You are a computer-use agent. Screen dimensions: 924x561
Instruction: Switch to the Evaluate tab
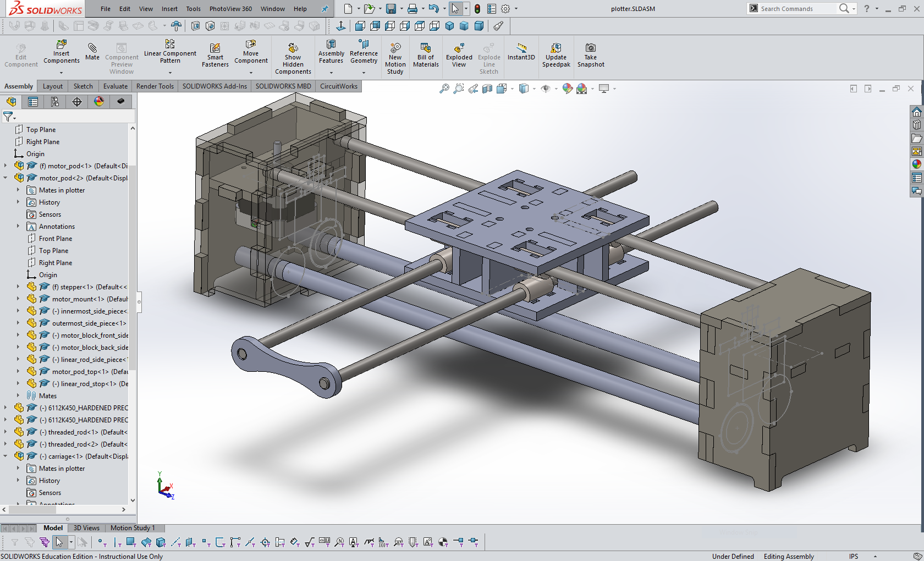[x=115, y=86]
